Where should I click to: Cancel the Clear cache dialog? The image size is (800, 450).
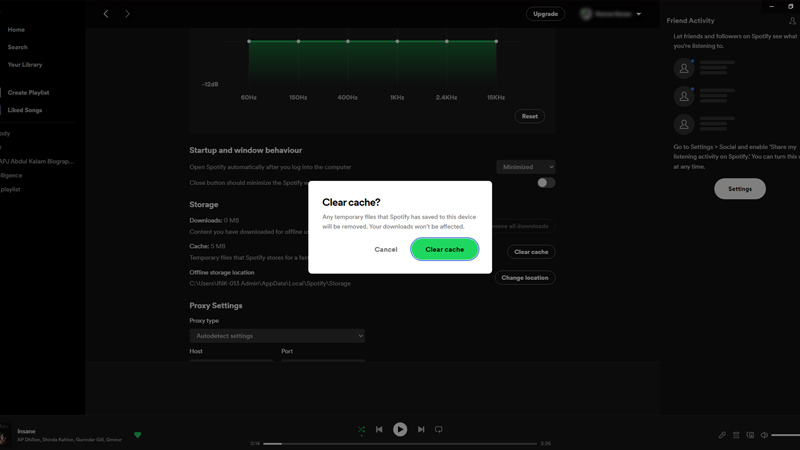click(386, 249)
